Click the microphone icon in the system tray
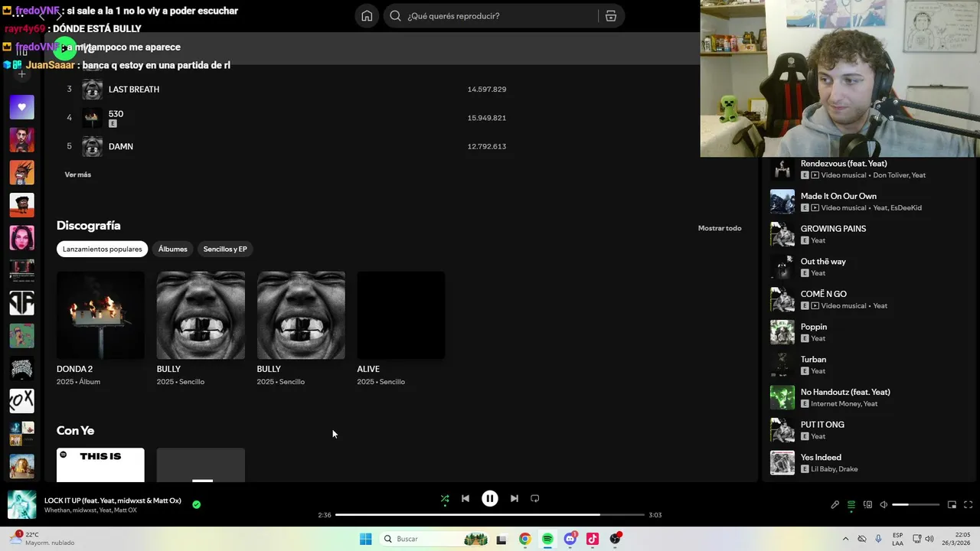The width and height of the screenshot is (980, 551). 878,539
